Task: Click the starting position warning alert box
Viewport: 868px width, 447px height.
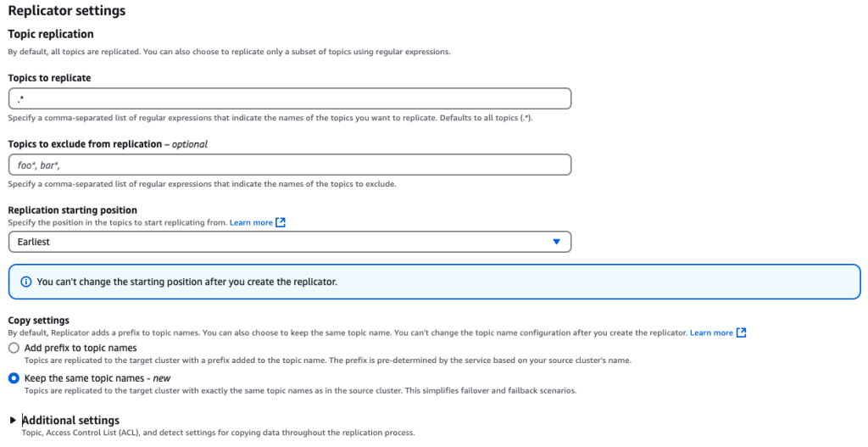Action: [435, 282]
